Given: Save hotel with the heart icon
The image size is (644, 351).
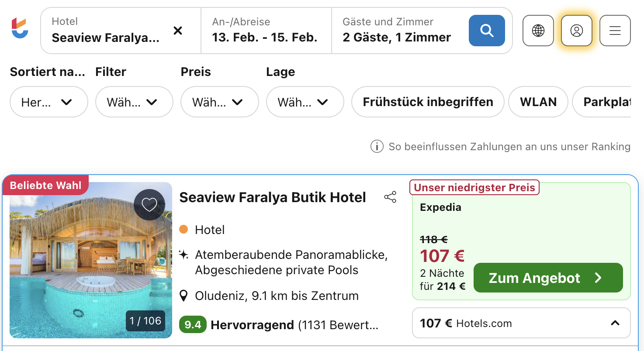Looking at the screenshot, I should point(149,205).
